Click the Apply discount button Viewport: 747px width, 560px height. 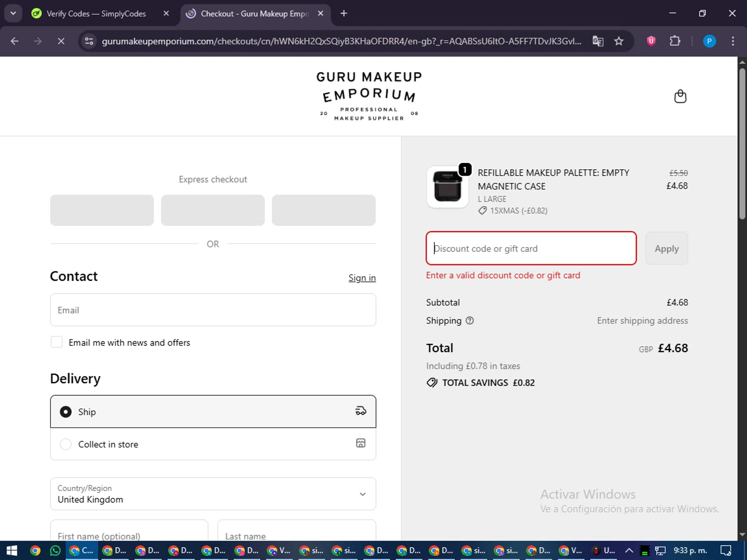(x=666, y=248)
